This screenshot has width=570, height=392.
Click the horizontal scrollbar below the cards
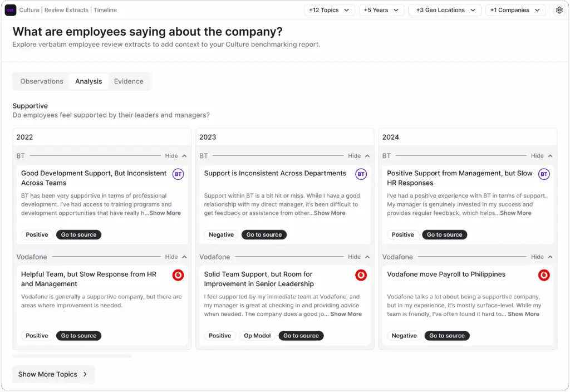pos(72,356)
